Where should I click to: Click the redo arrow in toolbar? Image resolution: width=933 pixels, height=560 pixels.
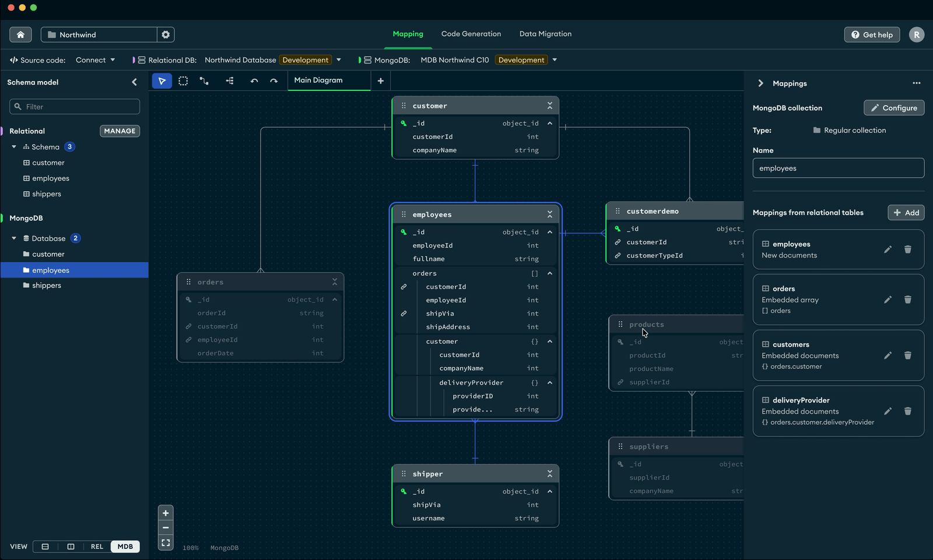pos(274,81)
